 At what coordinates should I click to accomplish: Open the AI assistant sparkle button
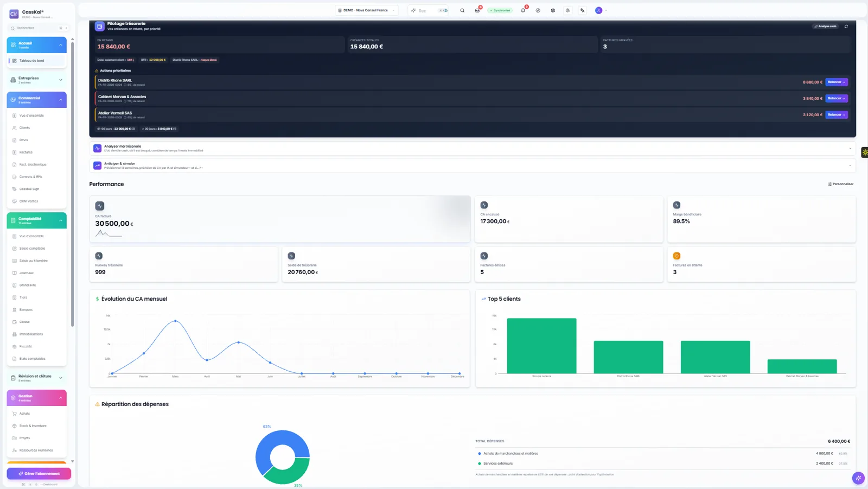tap(858, 478)
